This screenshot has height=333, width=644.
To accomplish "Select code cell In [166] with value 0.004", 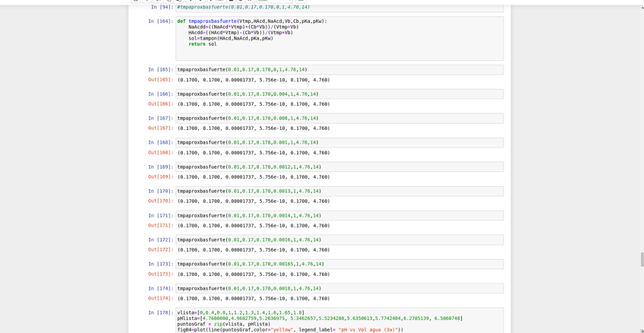I will pyautogui.click(x=338, y=94).
